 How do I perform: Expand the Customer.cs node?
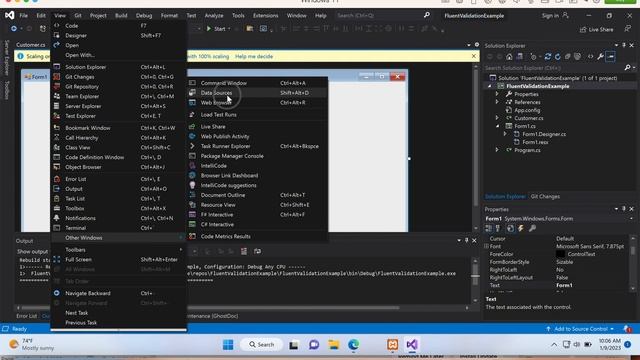(497, 118)
